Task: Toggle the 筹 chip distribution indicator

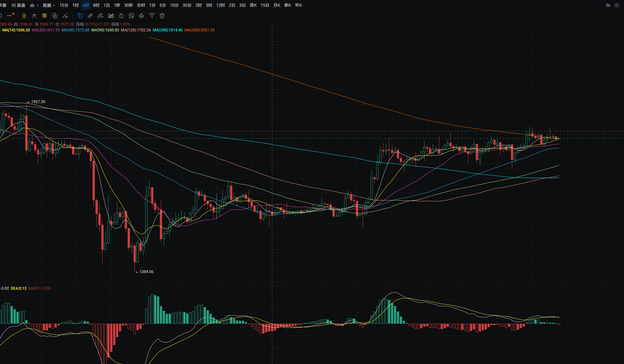Action: tap(45, 16)
